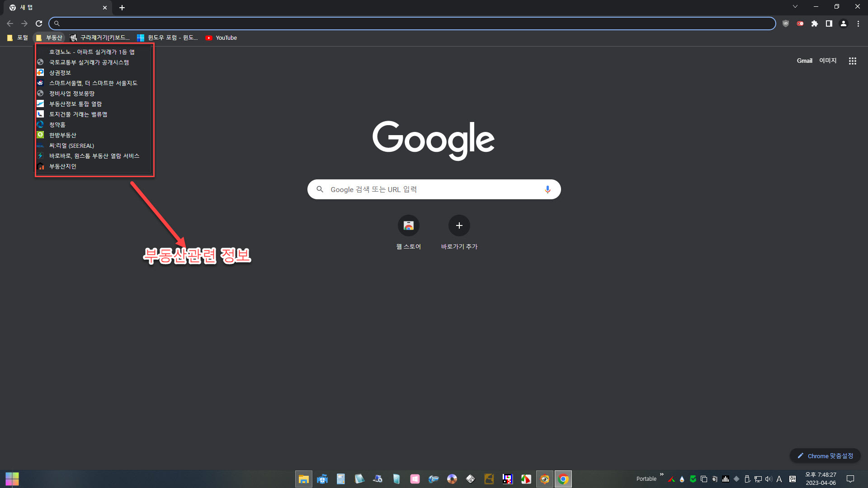Open the pink Windows logo taskbar app
This screenshot has height=488, width=868.
tap(415, 479)
